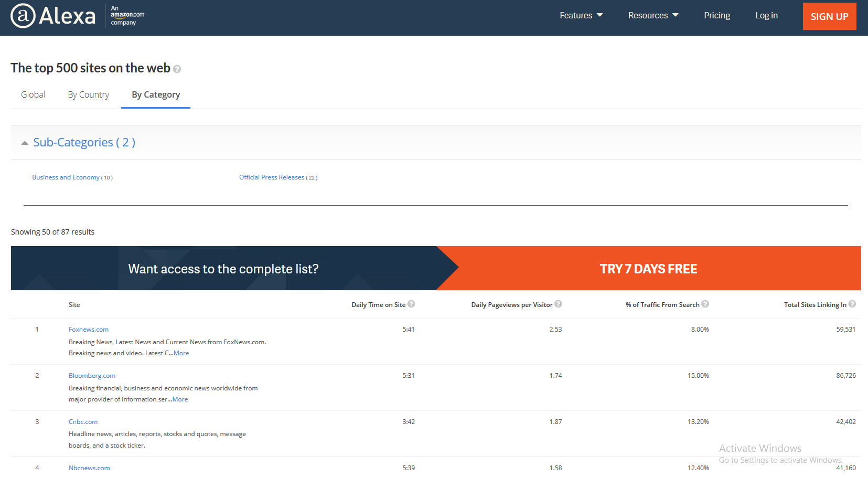Click help icon next to % of Traffic From Search
Screen dimensions: 868x477
[705, 304]
